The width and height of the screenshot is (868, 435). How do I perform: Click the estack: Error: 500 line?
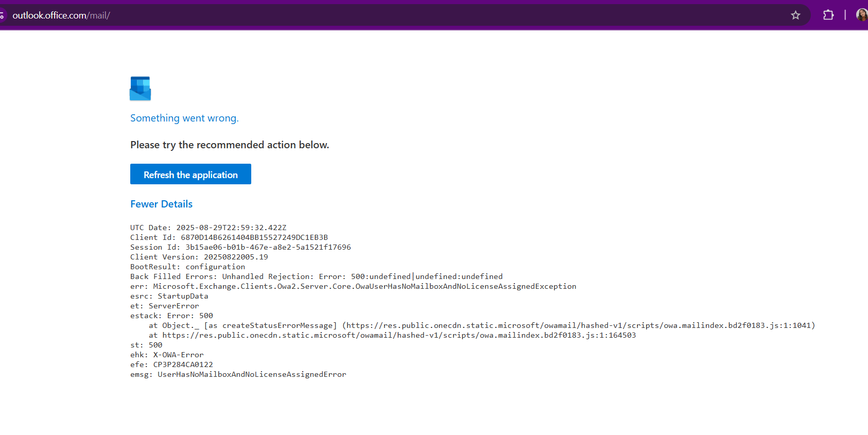click(171, 316)
